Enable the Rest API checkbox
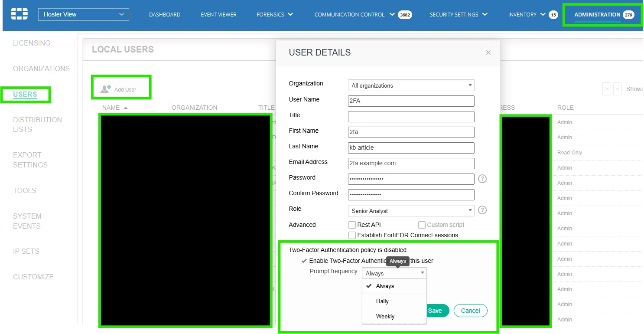 [352, 225]
